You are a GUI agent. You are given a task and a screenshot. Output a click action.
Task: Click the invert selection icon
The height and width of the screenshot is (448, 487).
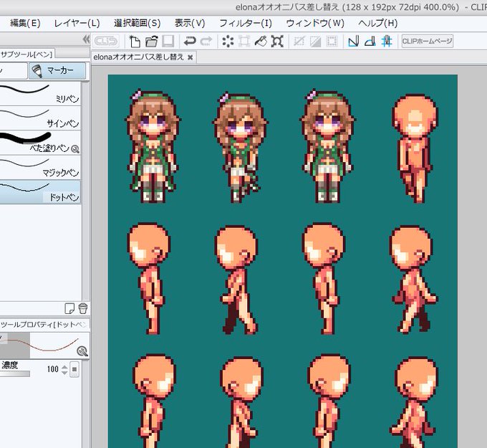pos(315,41)
